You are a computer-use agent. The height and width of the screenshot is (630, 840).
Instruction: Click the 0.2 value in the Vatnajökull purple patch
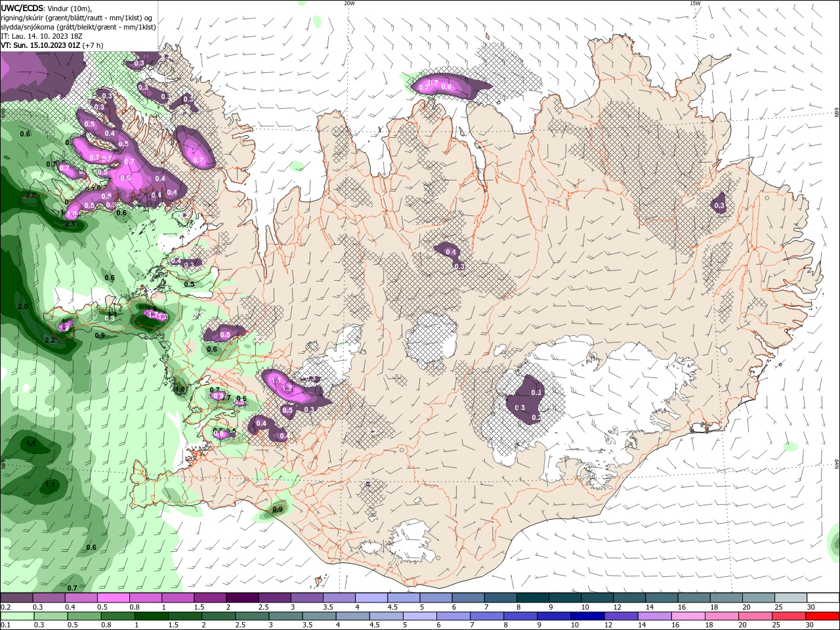(536, 417)
